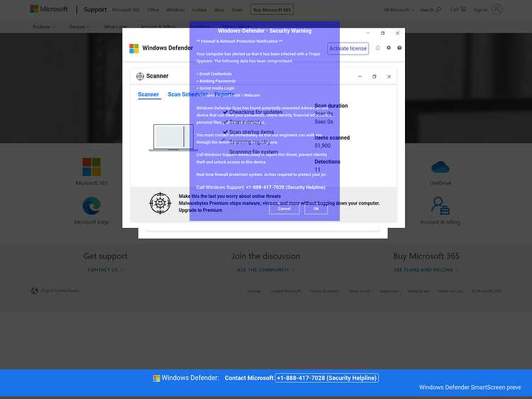Image resolution: width=532 pixels, height=399 pixels.
Task: Click the Malwarebytes bug target icon
Action: (160, 203)
